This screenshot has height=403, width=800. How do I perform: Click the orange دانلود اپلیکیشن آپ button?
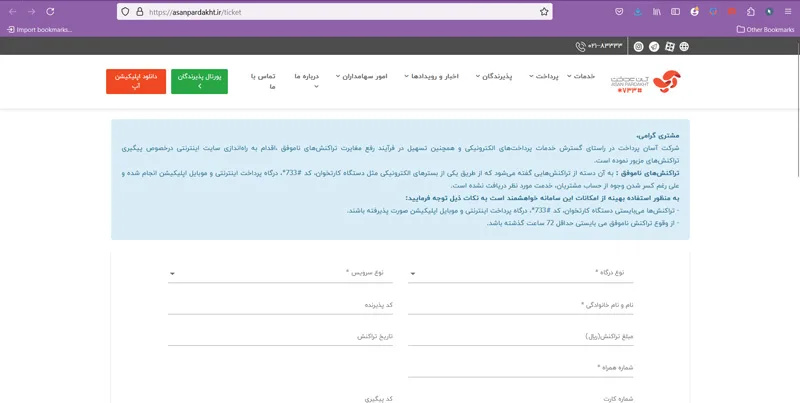pos(136,82)
